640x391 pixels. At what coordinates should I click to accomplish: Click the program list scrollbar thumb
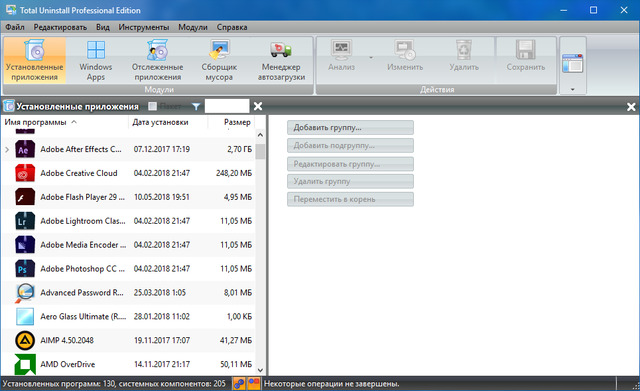[260, 151]
